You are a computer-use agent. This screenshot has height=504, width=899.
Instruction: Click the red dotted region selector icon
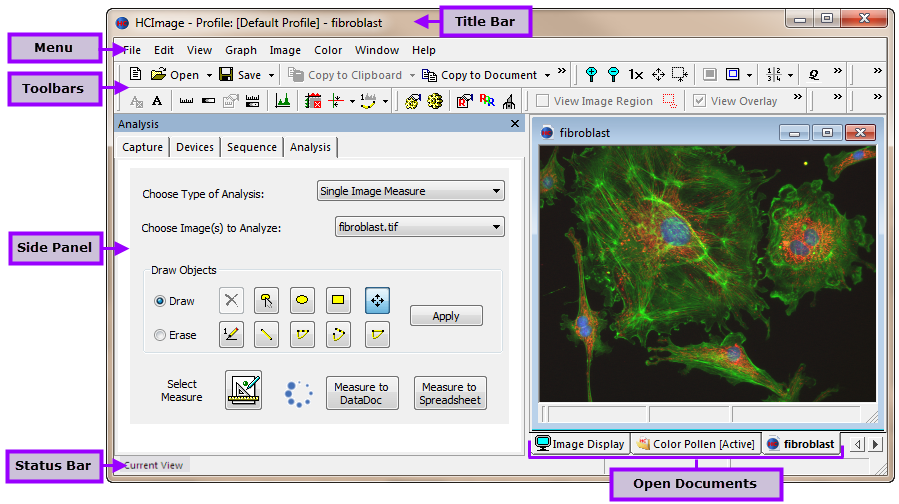pyautogui.click(x=669, y=101)
